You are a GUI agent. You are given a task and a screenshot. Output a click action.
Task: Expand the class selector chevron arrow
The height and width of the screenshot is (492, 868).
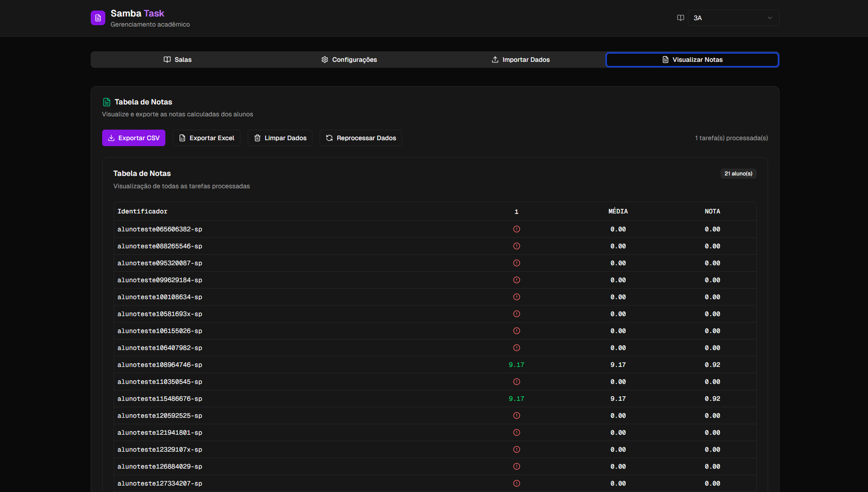770,18
